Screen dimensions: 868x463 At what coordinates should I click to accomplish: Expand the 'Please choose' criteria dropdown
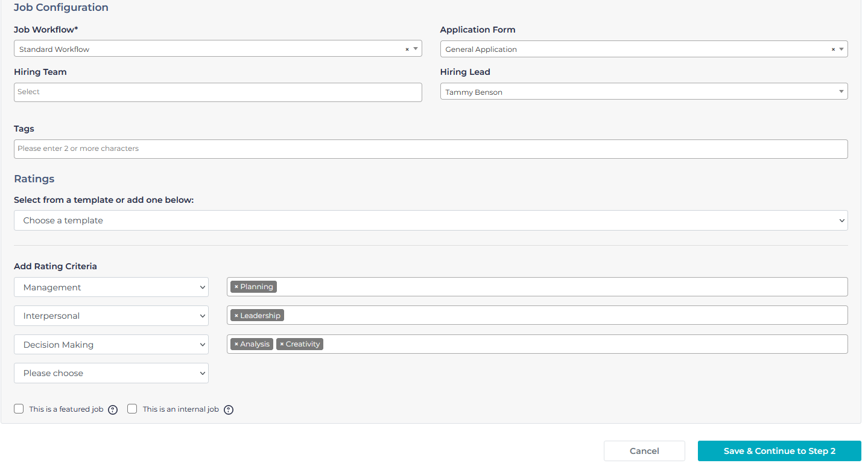click(111, 373)
